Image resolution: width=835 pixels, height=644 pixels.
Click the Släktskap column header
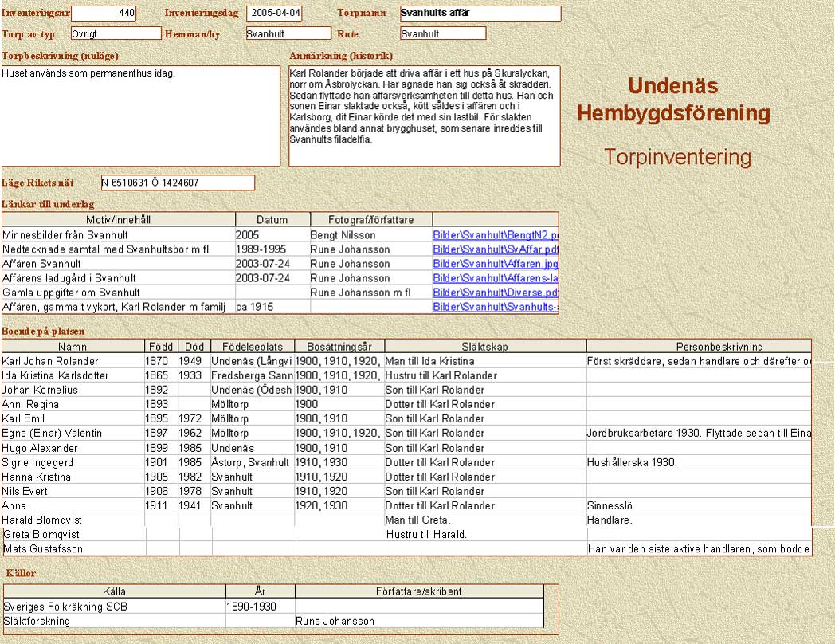[x=484, y=347]
